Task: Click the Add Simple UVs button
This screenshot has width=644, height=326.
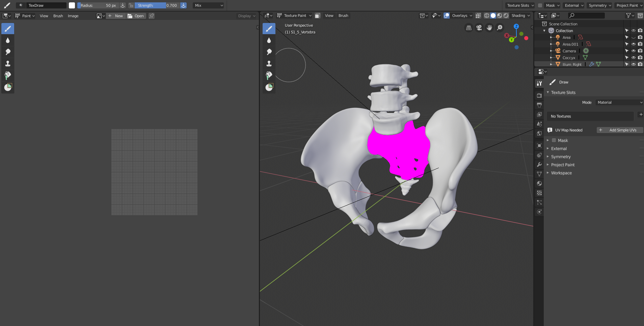Action: tap(620, 130)
